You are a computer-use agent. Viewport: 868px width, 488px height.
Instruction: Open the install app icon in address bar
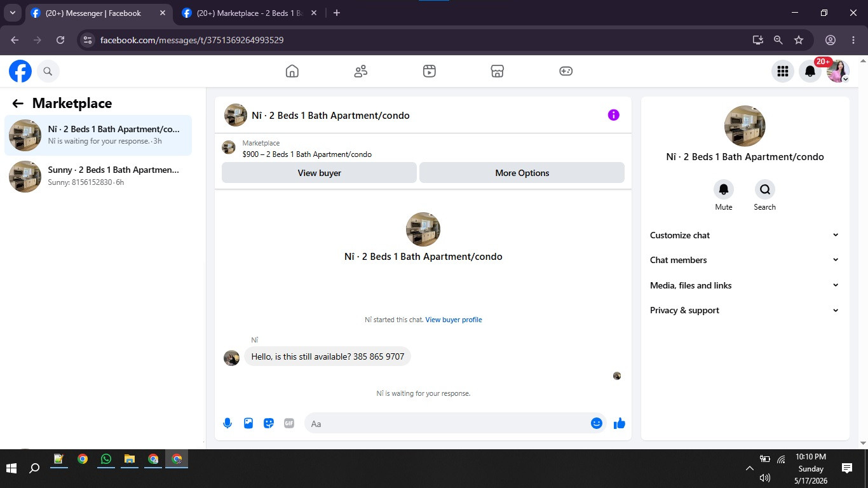757,40
